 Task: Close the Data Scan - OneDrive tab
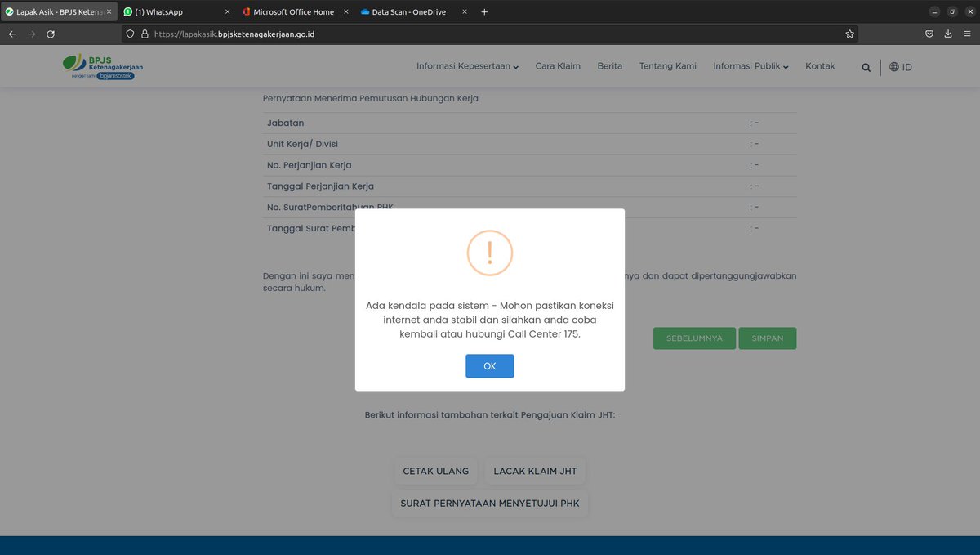click(465, 12)
